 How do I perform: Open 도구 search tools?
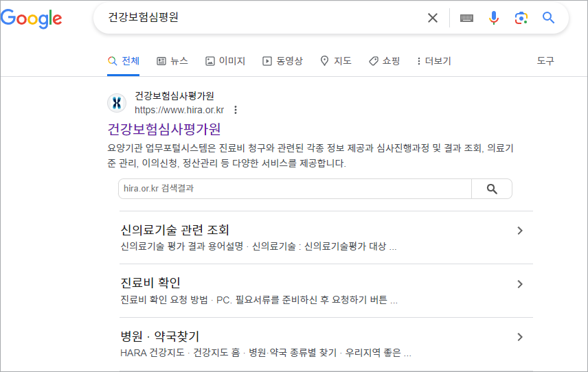click(x=545, y=60)
